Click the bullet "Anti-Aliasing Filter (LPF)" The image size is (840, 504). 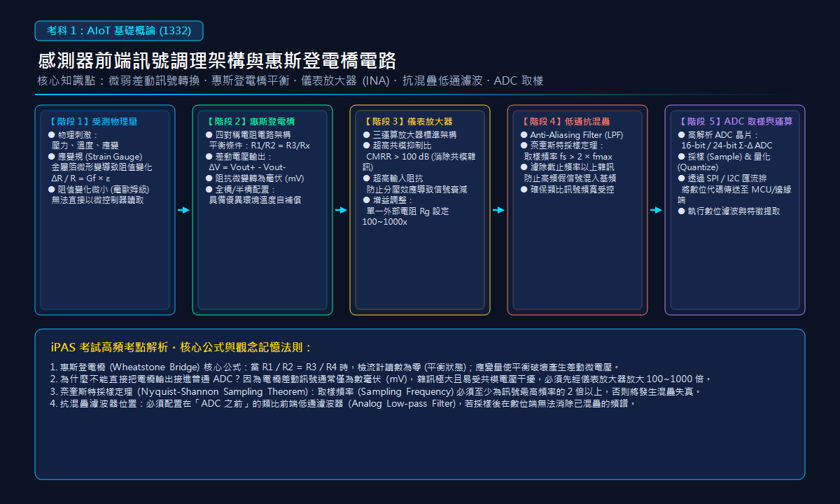point(571,134)
